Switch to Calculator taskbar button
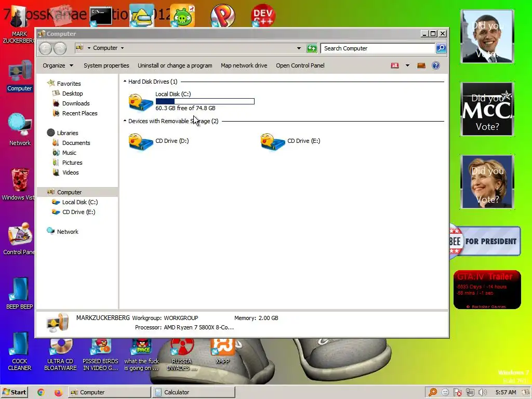This screenshot has height=399, width=532. click(194, 392)
